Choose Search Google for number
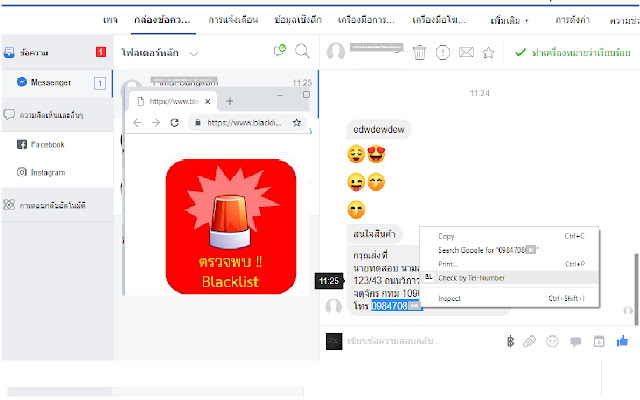Screen dimensions: 640x400 point(509,250)
